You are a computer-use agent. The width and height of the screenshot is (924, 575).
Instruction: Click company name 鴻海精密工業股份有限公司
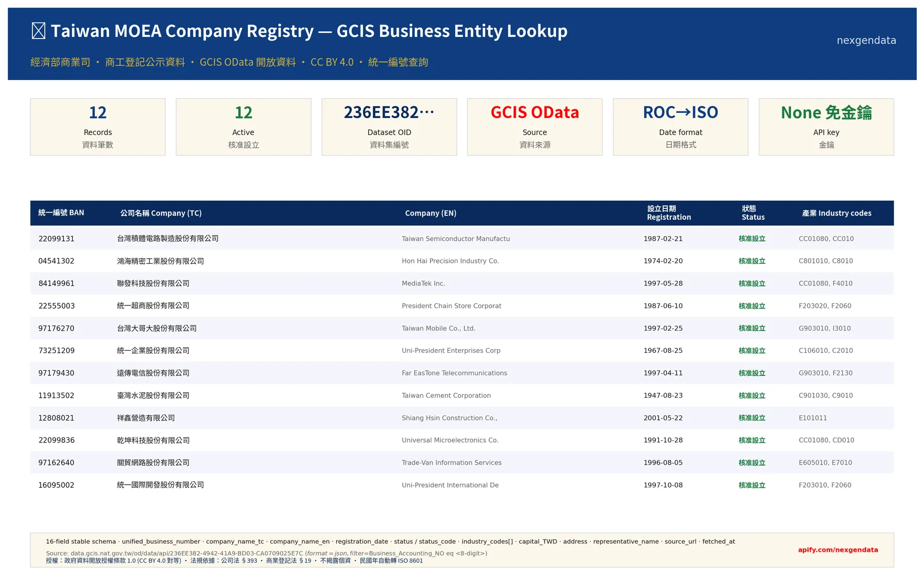(161, 261)
